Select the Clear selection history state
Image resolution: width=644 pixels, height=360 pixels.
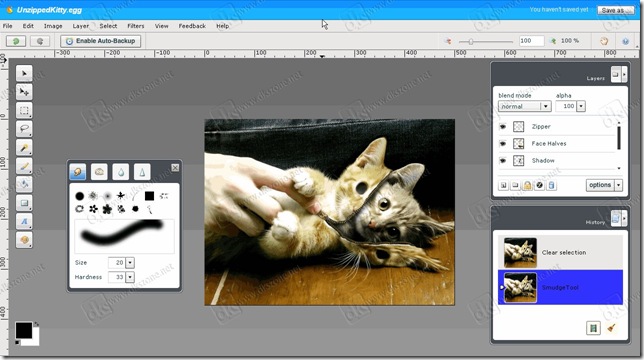[x=560, y=252]
